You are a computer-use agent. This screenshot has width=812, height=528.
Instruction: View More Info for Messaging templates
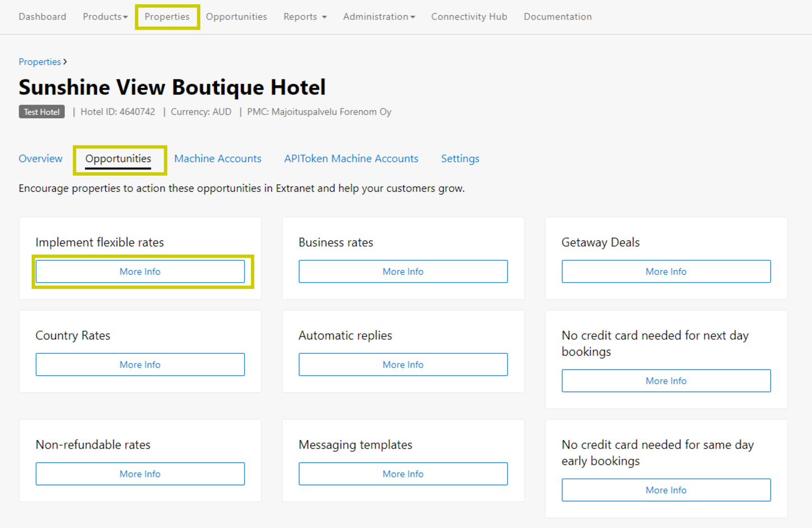403,474
